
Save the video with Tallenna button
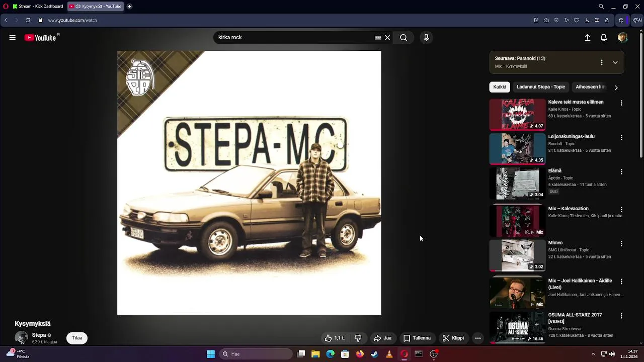[417, 338]
